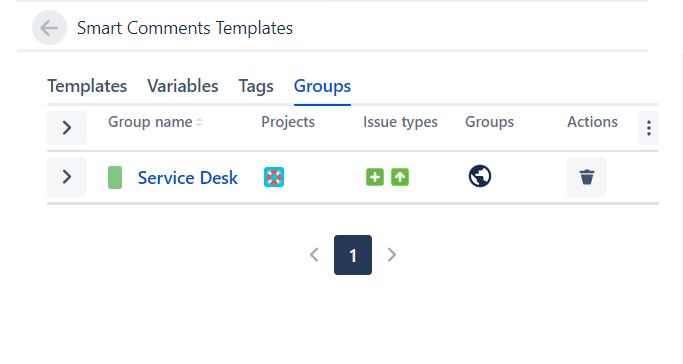Screen dimensions: 683x364
Task: Select the Groups tab
Action: click(322, 86)
